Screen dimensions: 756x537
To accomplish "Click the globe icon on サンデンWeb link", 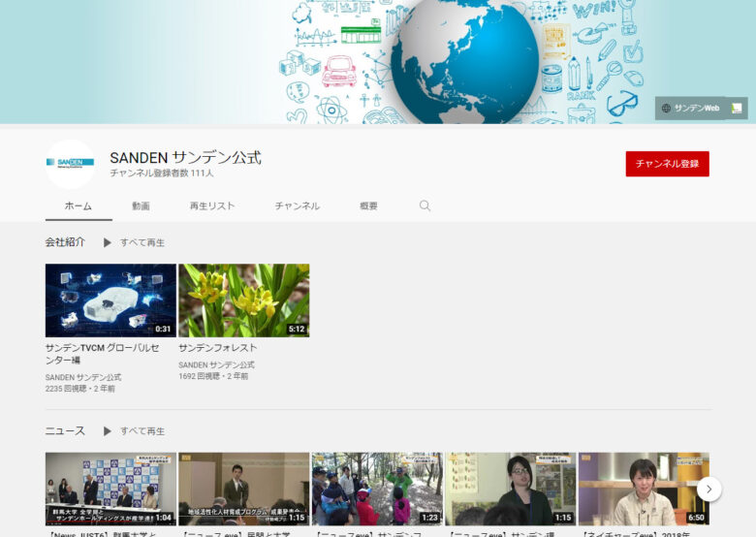I will 666,108.
